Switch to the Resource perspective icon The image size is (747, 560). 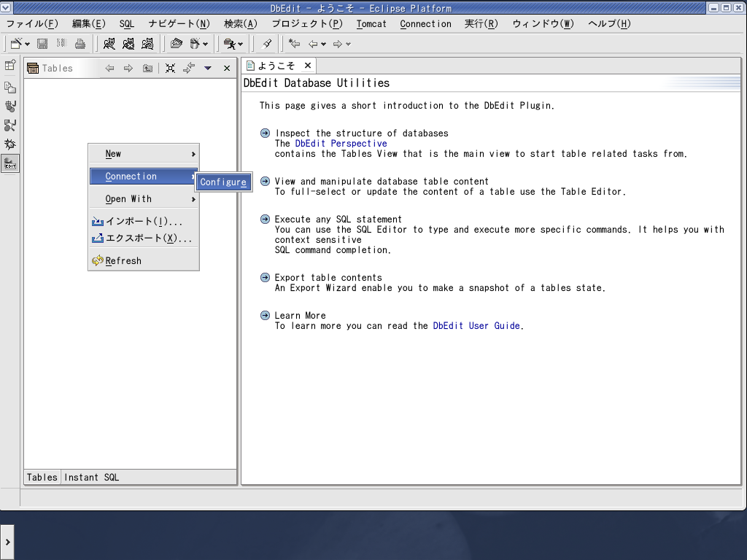click(x=10, y=87)
